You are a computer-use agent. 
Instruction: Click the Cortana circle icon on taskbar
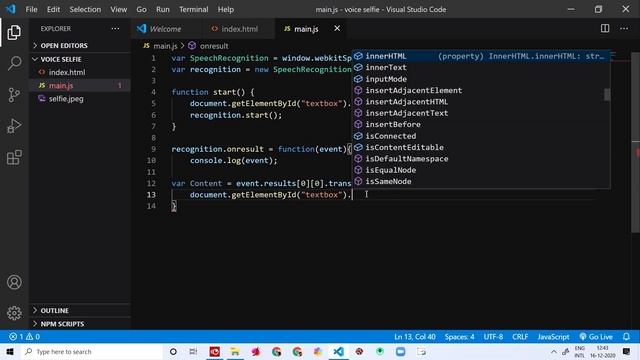[173, 351]
